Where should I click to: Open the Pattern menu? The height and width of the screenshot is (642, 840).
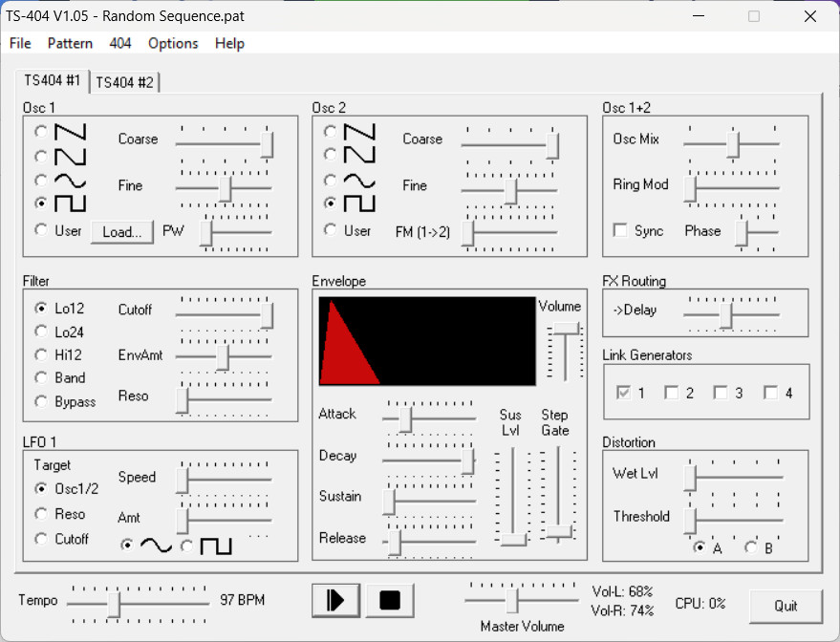pos(70,43)
